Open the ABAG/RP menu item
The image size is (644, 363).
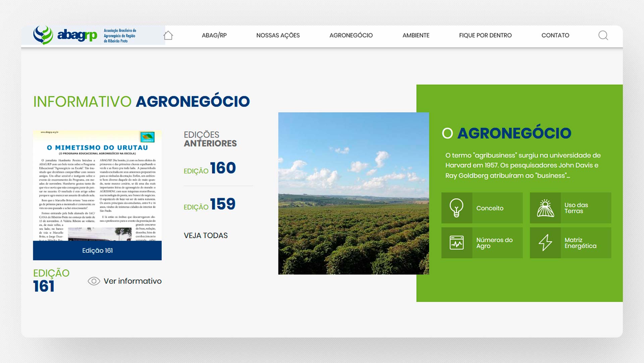(214, 35)
